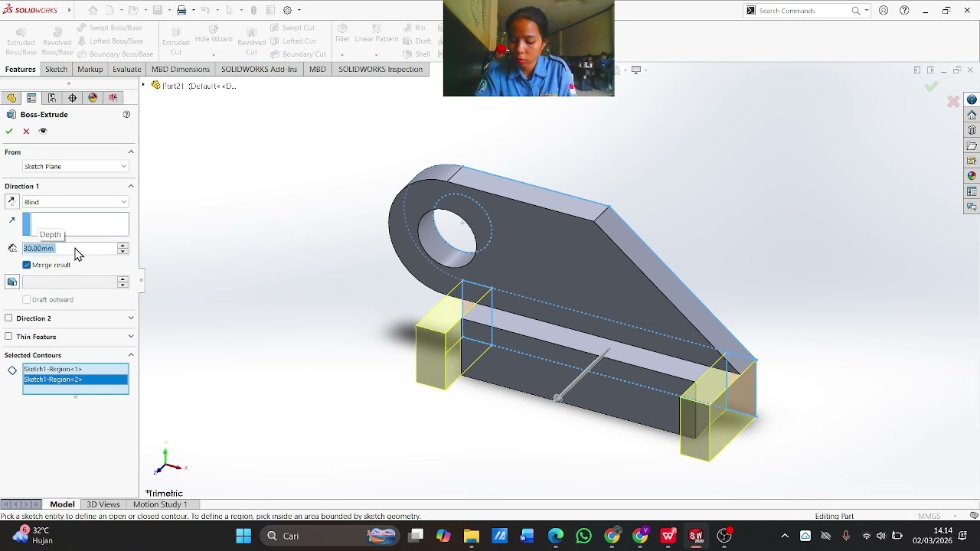The height and width of the screenshot is (551, 980).
Task: Enable the Direction 2 checkbox
Action: tap(8, 318)
